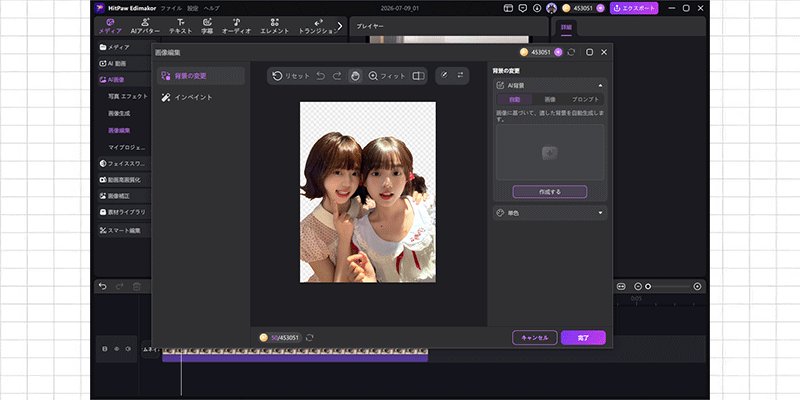This screenshot has height=400, width=800.
Task: Select the brush/eraser icon in the editor toolbar
Action: point(444,75)
